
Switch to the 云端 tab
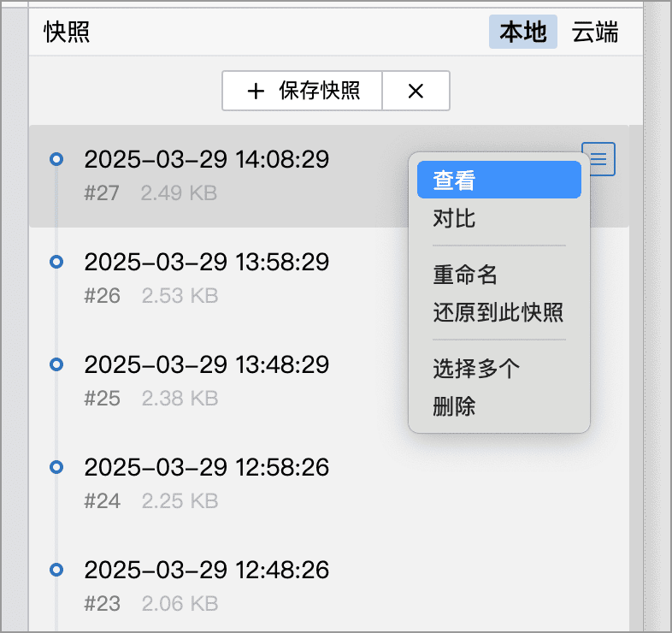[x=595, y=32]
